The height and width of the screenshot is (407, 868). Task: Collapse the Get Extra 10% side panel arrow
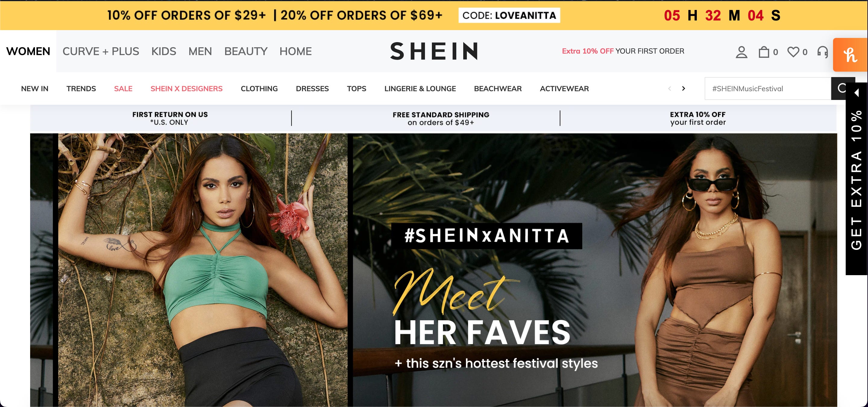pos(857,93)
